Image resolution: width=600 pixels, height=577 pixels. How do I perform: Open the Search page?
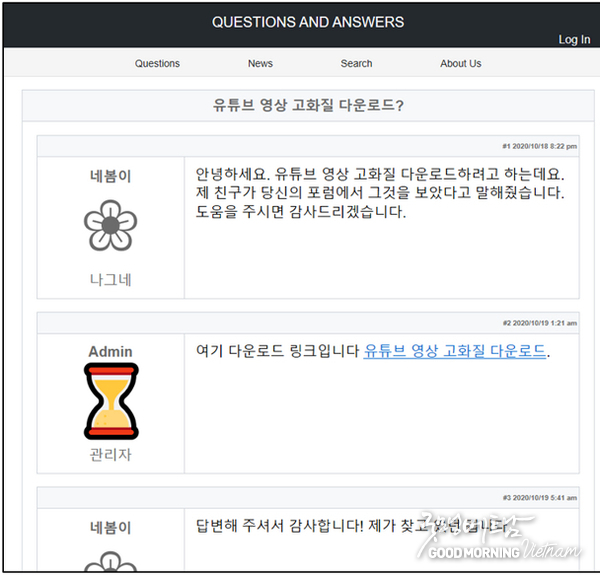point(356,64)
